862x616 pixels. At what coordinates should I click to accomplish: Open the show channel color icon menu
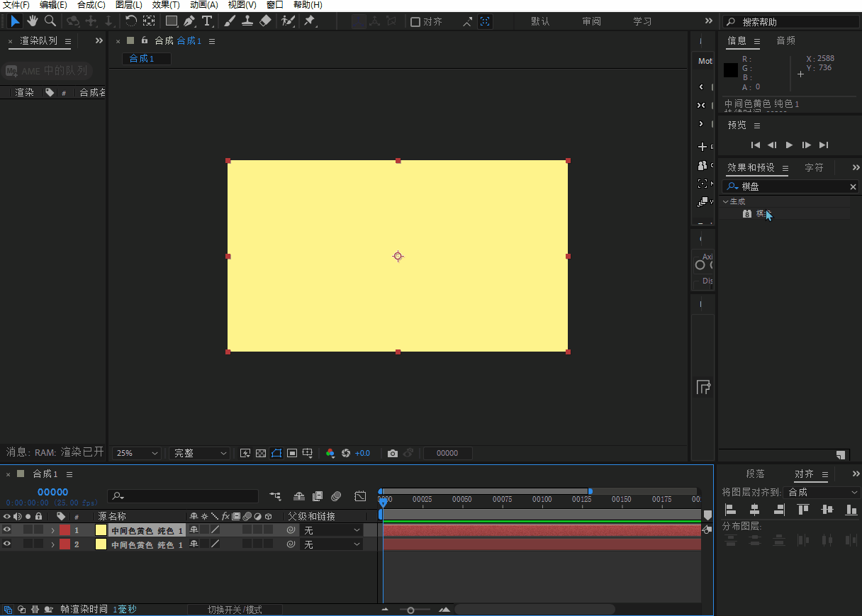coord(330,453)
